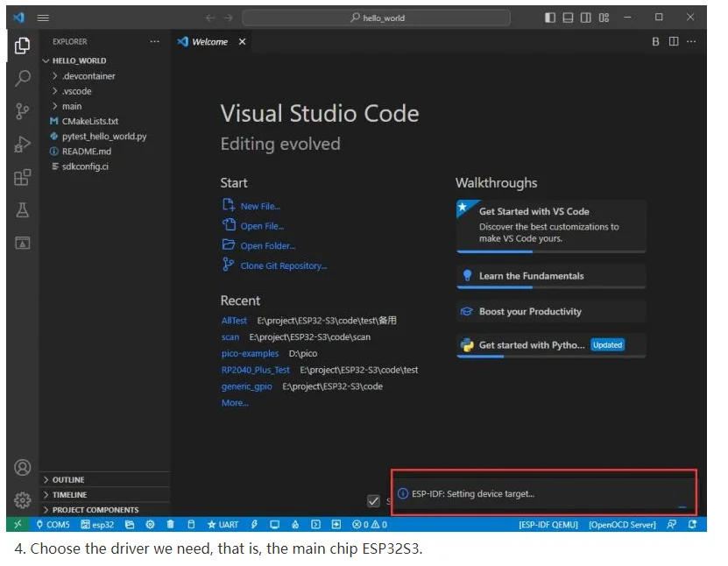Open the Source Control view

coord(22,111)
